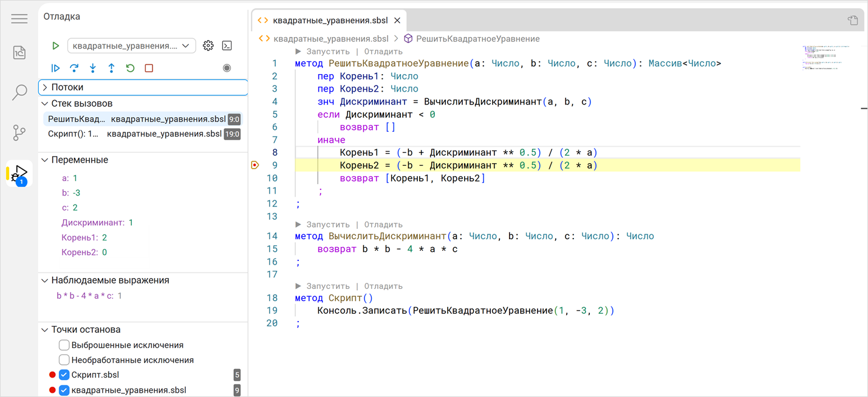The height and width of the screenshot is (397, 868).
Task: Collapse the 'Точки останова' section
Action: click(x=143, y=330)
